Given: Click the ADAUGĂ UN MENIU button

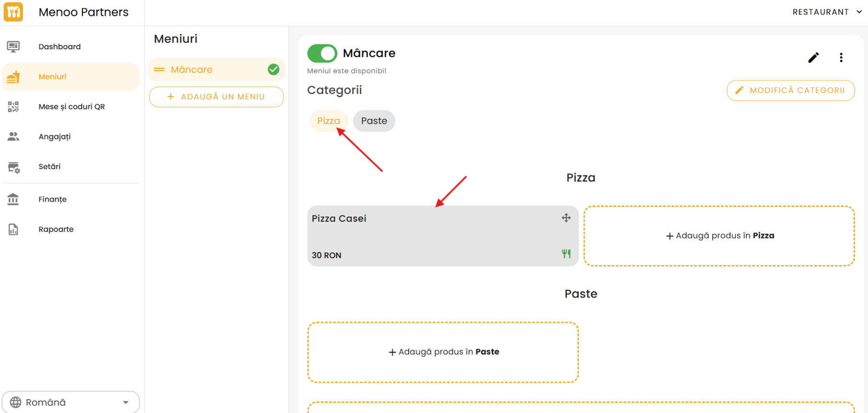Looking at the screenshot, I should tap(216, 97).
